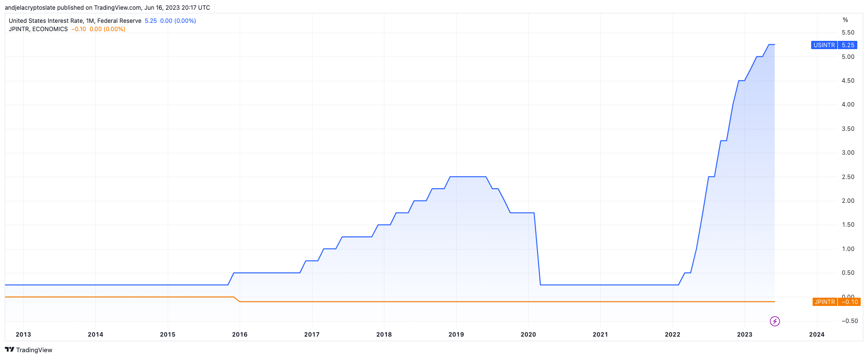Viewport: 868px width, 358px height.
Task: Click the publication info text at top
Action: tap(107, 8)
